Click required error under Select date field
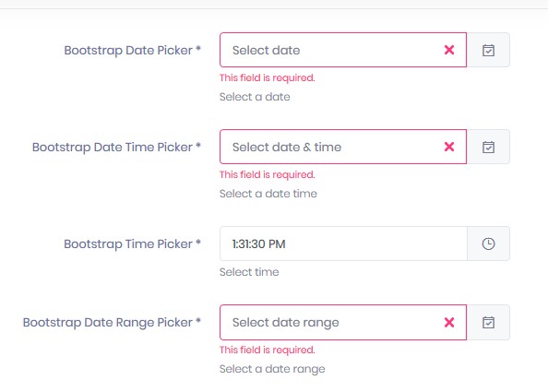The image size is (548, 392). (268, 77)
